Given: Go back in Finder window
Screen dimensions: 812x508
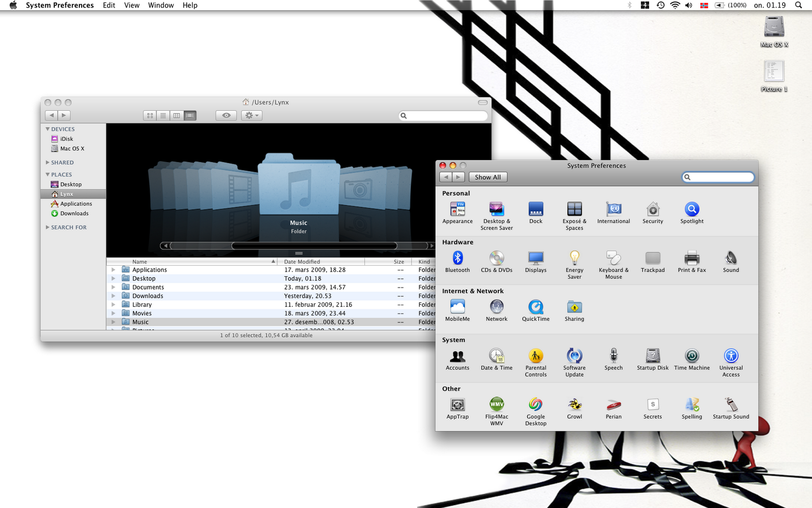Looking at the screenshot, I should pos(51,116).
